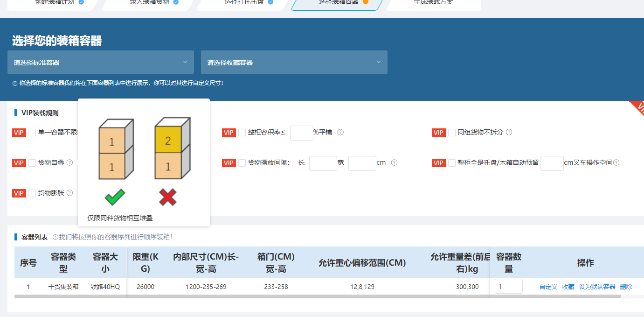Click help icon beside 货物膨胀

(70, 193)
